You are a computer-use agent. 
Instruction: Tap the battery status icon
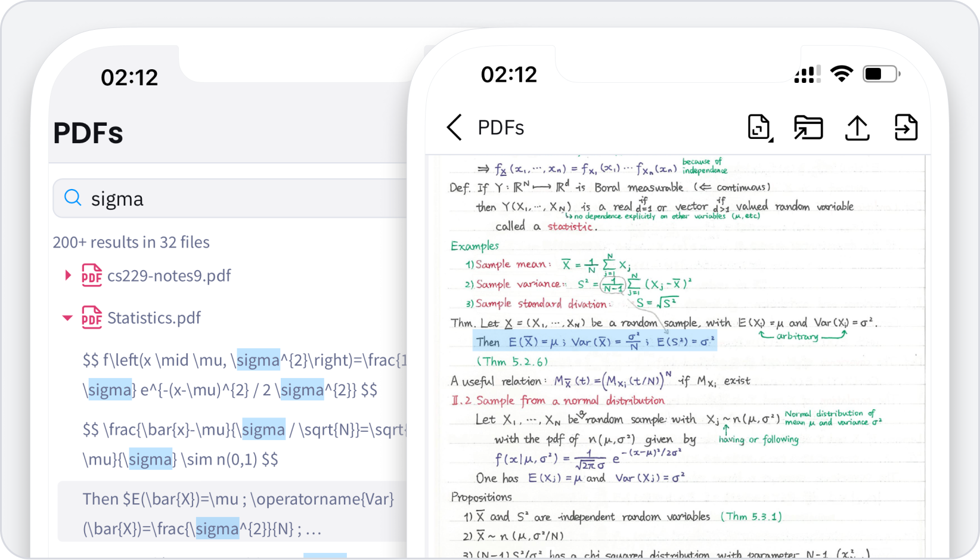coord(882,74)
